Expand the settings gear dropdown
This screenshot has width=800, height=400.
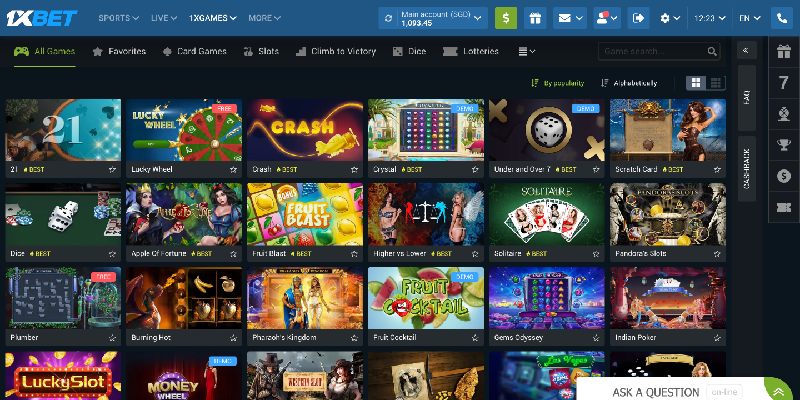tap(670, 18)
